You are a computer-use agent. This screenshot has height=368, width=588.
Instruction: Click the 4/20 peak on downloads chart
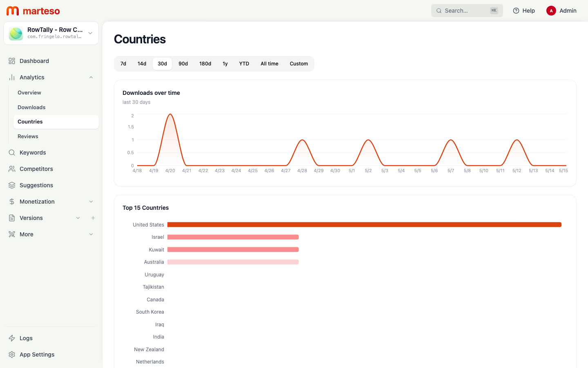[x=170, y=114]
